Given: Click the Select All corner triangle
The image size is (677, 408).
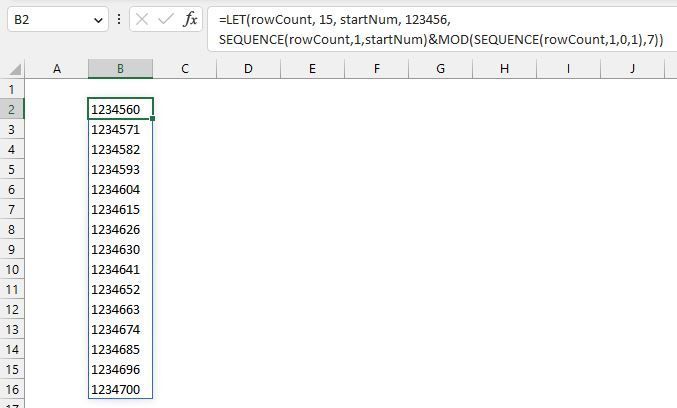Looking at the screenshot, I should pyautogui.click(x=15, y=70).
